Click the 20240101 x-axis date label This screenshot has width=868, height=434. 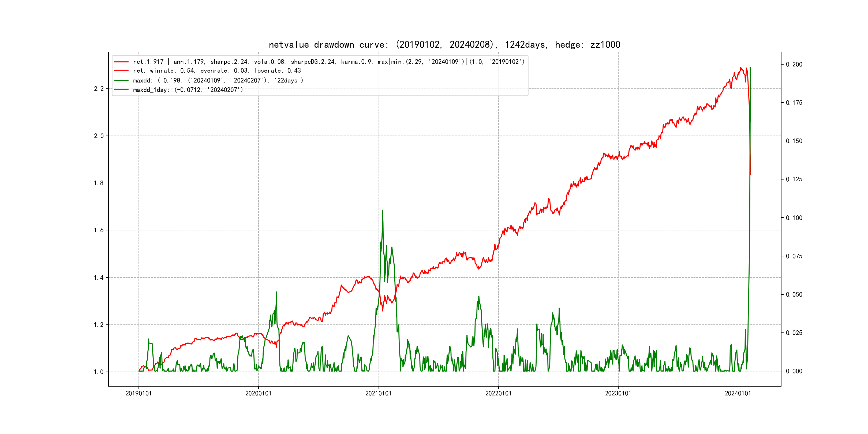pyautogui.click(x=738, y=394)
